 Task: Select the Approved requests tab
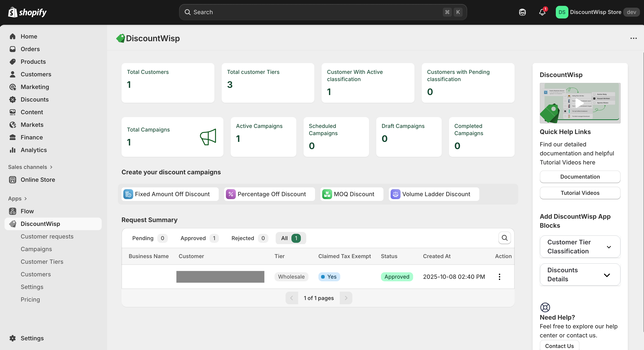(199, 238)
